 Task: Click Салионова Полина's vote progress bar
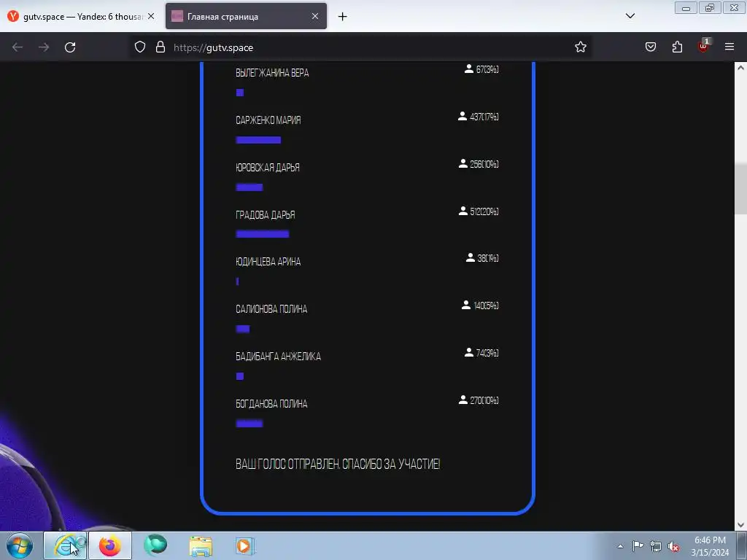242,329
